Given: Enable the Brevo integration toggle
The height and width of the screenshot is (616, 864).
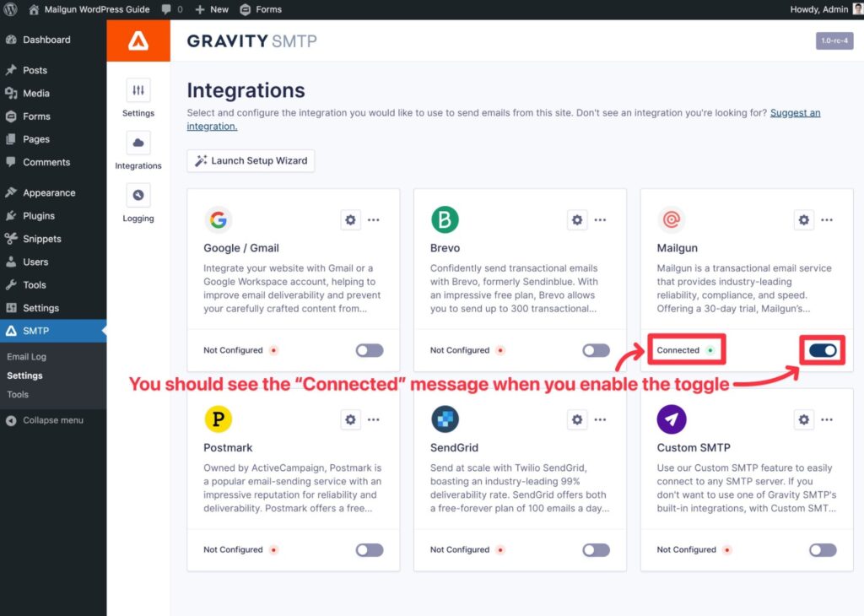Looking at the screenshot, I should click(x=596, y=349).
